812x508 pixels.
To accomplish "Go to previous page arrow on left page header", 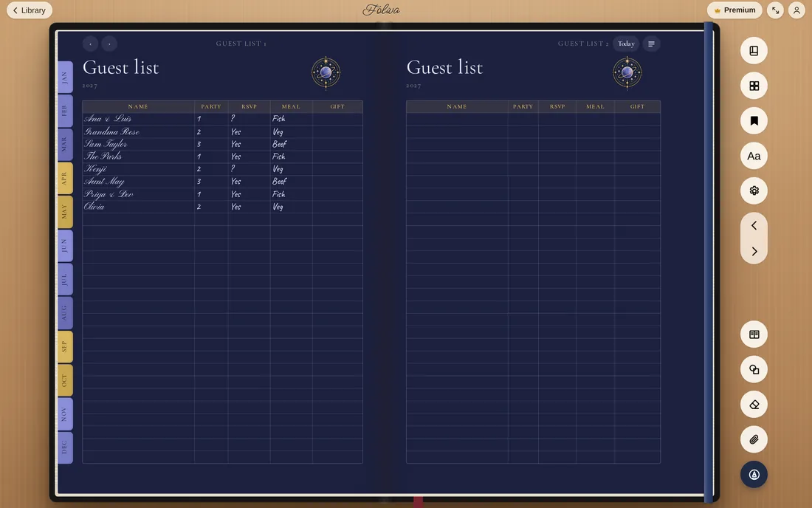I will (x=90, y=44).
